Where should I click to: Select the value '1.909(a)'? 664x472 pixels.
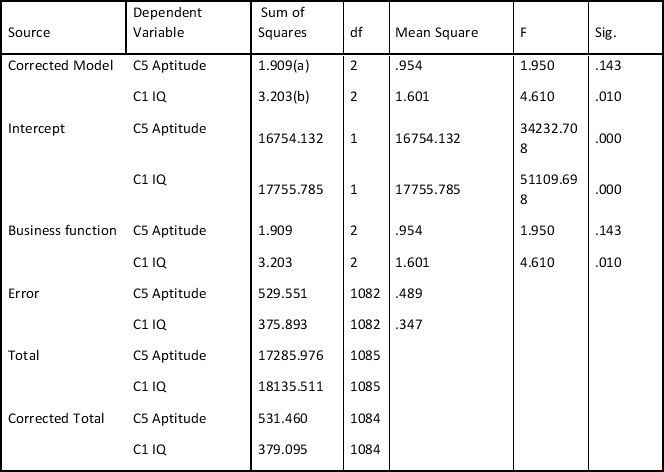point(284,66)
